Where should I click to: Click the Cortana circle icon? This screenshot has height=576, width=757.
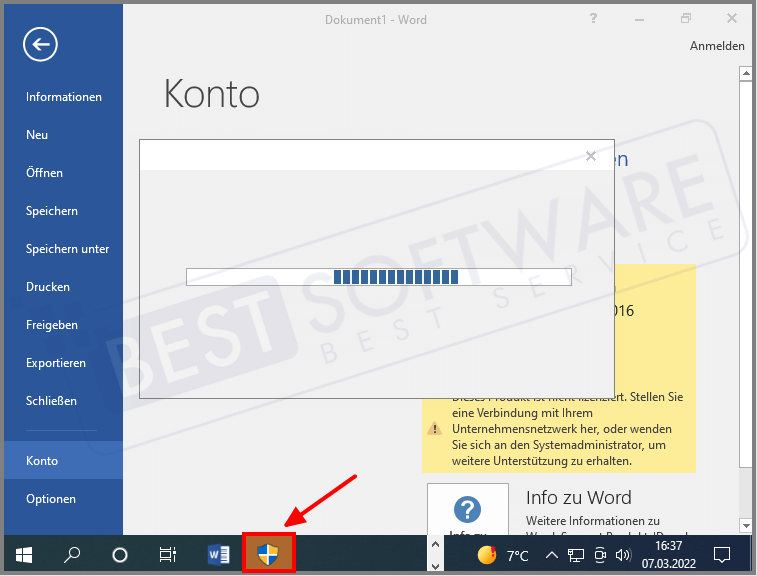click(x=120, y=555)
